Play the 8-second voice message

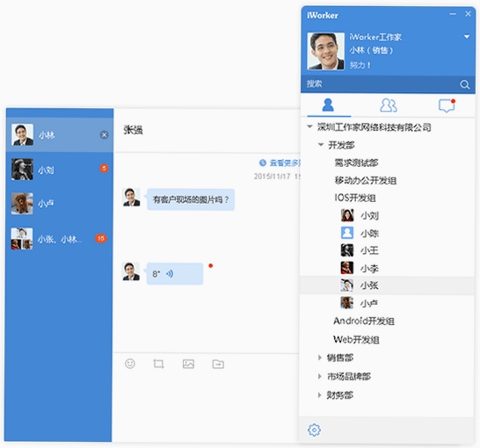coord(175,274)
